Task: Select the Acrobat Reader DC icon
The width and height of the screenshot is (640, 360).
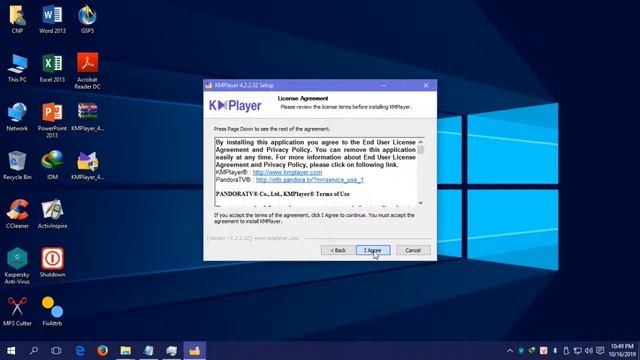Action: click(87, 71)
